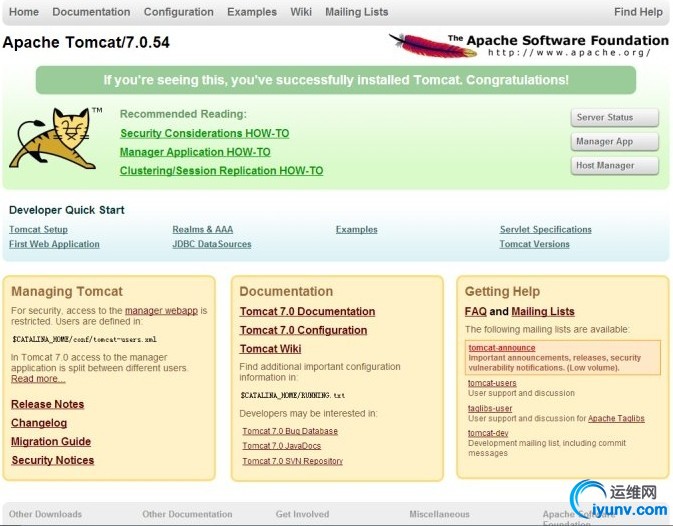673x526 pixels.
Task: Click the Host Manager button
Action: coord(615,165)
